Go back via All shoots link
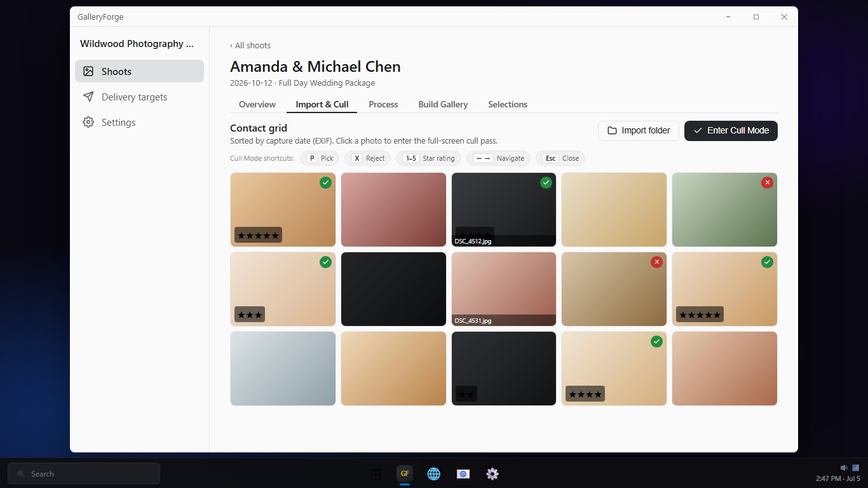Image resolution: width=868 pixels, height=488 pixels. coord(250,45)
